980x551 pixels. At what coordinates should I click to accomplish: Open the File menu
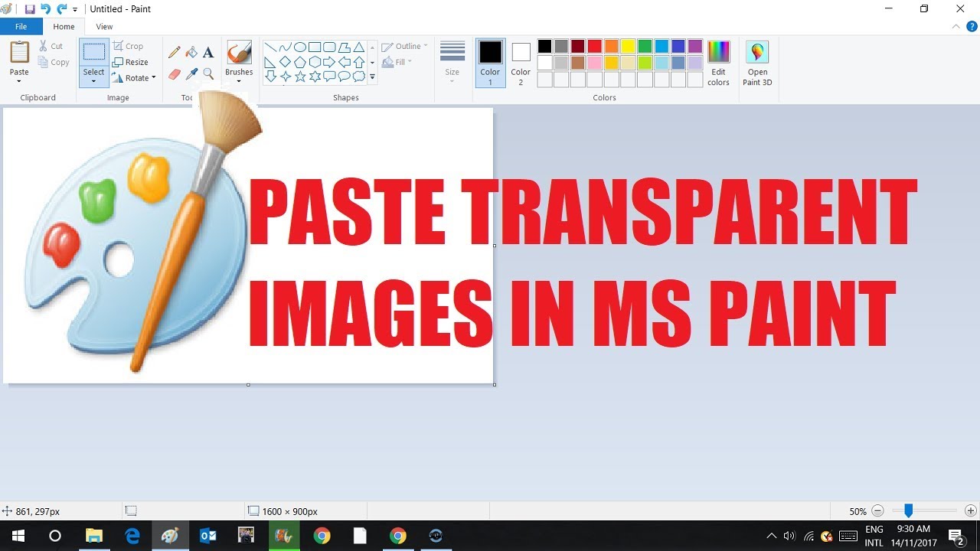[21, 27]
